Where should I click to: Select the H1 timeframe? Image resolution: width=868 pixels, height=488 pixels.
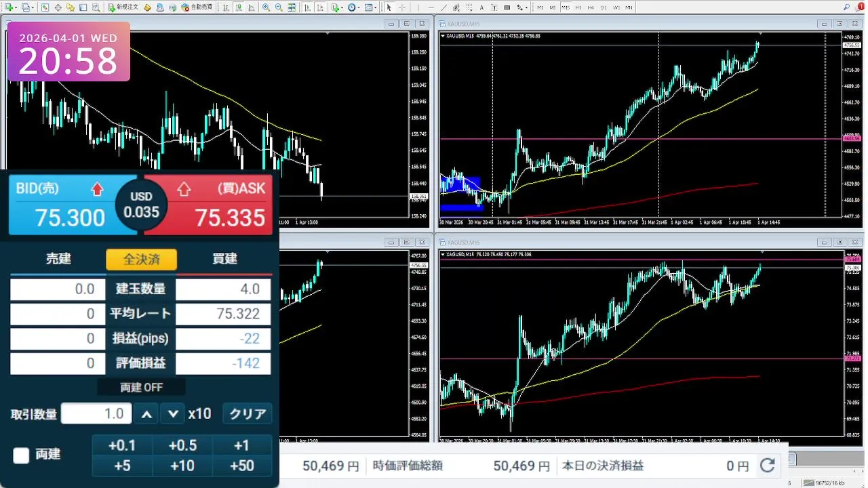(x=578, y=7)
